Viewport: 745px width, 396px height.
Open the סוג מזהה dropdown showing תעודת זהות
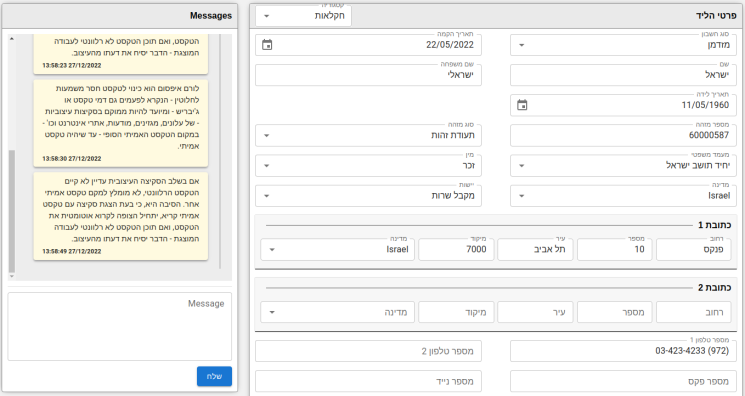click(368, 135)
